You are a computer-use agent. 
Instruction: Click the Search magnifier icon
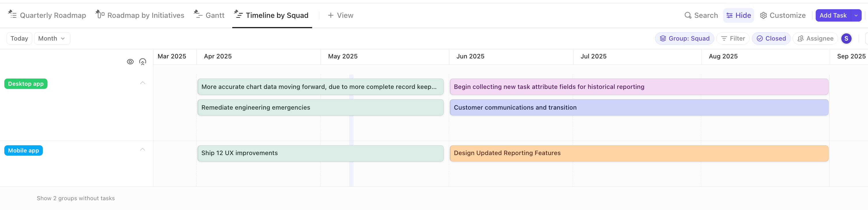point(688,16)
